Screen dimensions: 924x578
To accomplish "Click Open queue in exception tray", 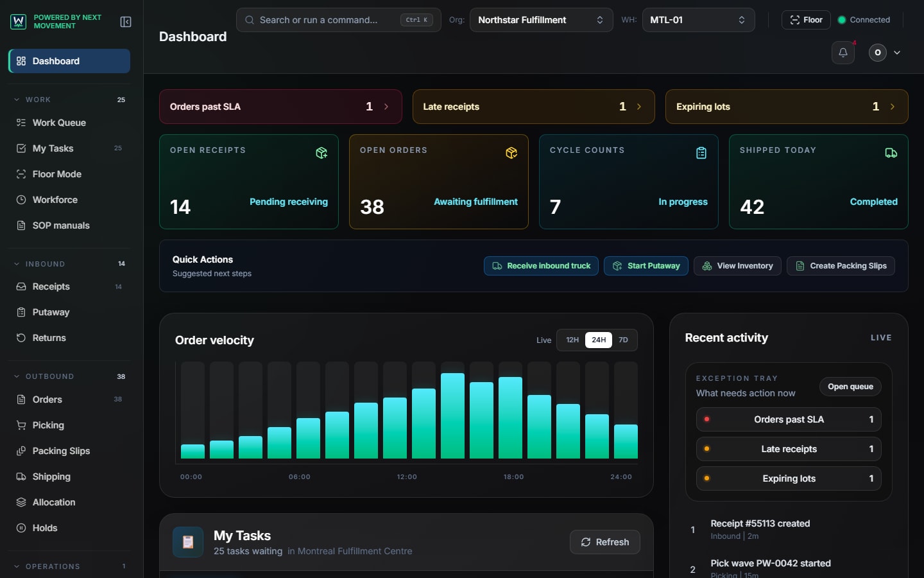I will (850, 387).
